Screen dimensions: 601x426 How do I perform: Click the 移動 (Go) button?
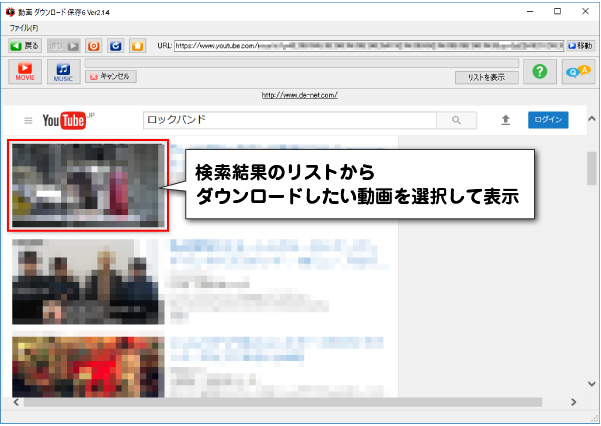coord(580,46)
